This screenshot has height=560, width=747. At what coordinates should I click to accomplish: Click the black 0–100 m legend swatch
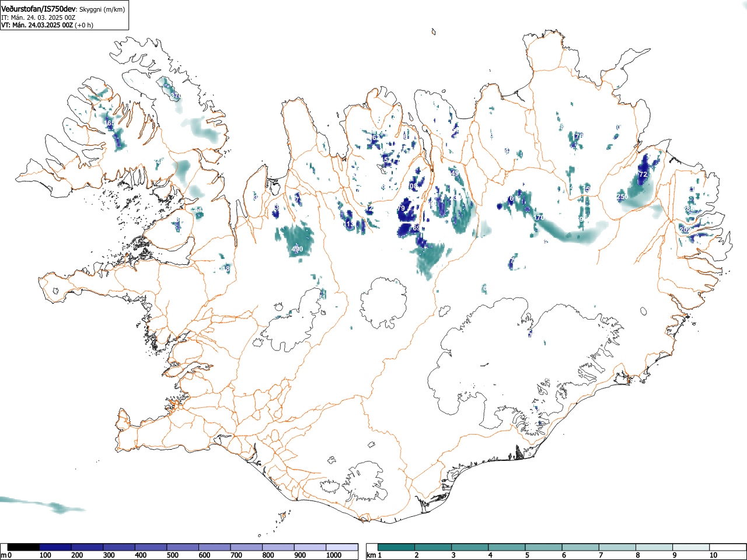(x=23, y=547)
